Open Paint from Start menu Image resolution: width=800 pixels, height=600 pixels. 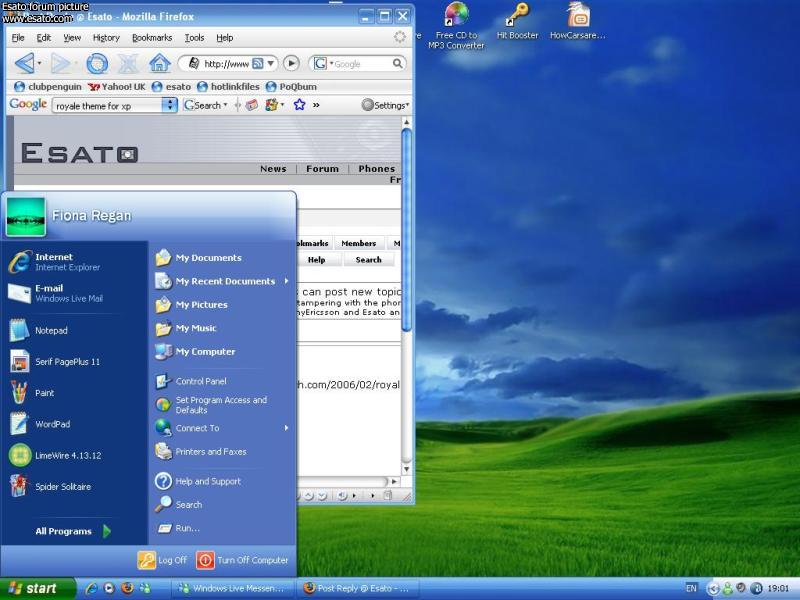click(32, 392)
